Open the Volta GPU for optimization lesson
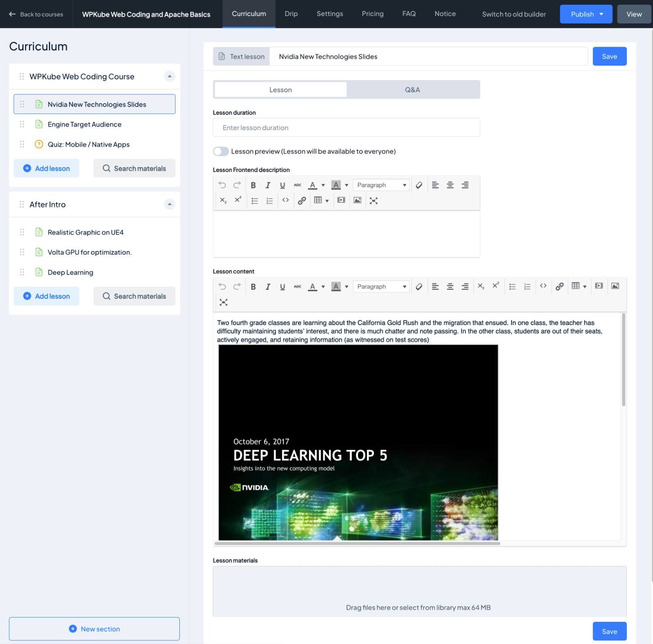The width and height of the screenshot is (653, 644). pos(94,252)
